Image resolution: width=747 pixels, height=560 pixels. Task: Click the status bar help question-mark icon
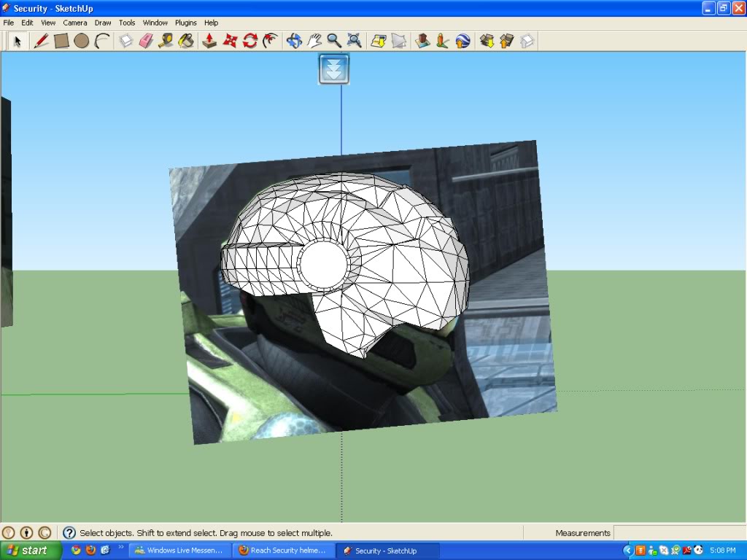[x=69, y=533]
